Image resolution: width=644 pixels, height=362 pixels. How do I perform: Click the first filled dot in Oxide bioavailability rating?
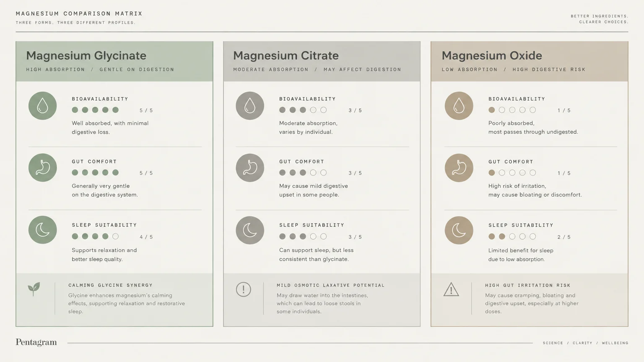491,110
